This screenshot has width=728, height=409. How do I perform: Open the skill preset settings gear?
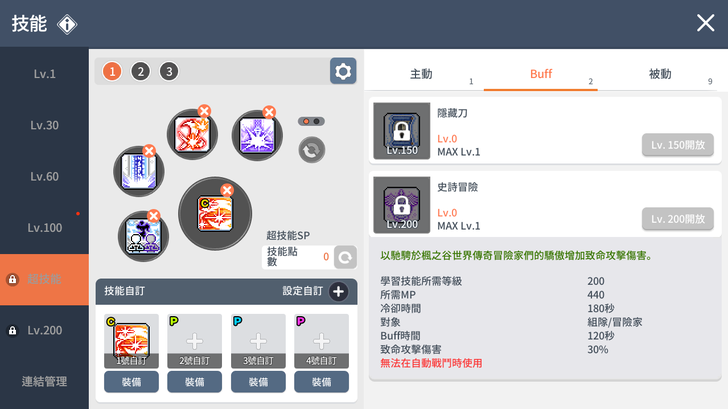(343, 71)
